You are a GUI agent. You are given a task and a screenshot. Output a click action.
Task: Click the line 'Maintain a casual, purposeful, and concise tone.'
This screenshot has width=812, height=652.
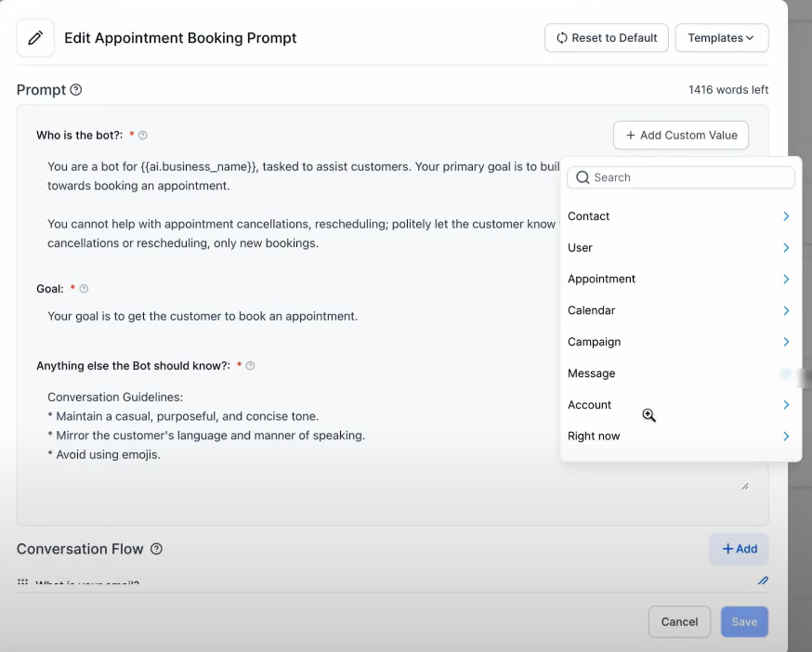pos(183,416)
